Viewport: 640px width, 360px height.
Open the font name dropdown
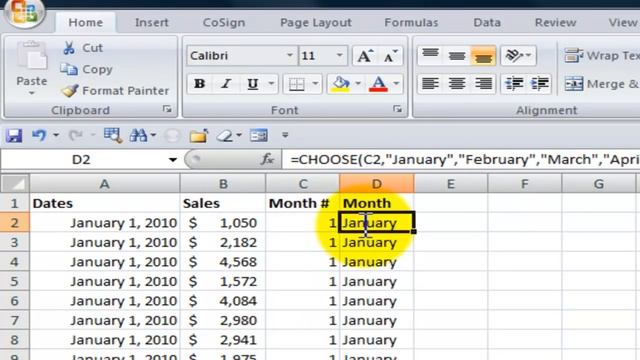[x=289, y=56]
